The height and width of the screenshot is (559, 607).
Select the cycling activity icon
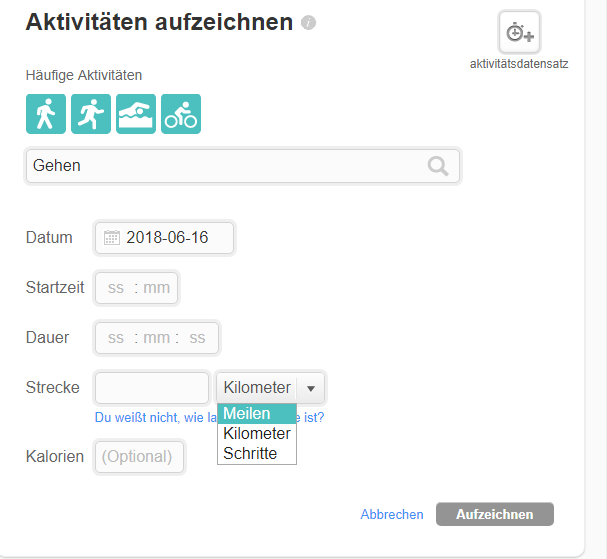point(181,114)
